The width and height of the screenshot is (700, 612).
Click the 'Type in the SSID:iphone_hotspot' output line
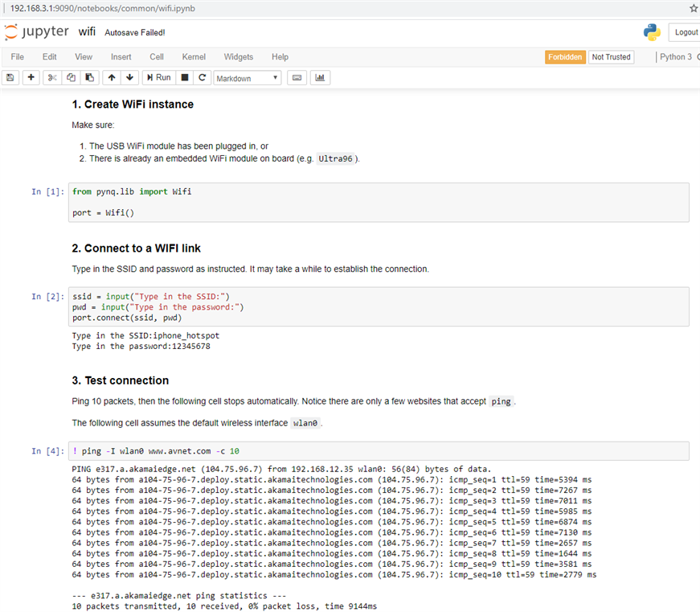tap(145, 335)
